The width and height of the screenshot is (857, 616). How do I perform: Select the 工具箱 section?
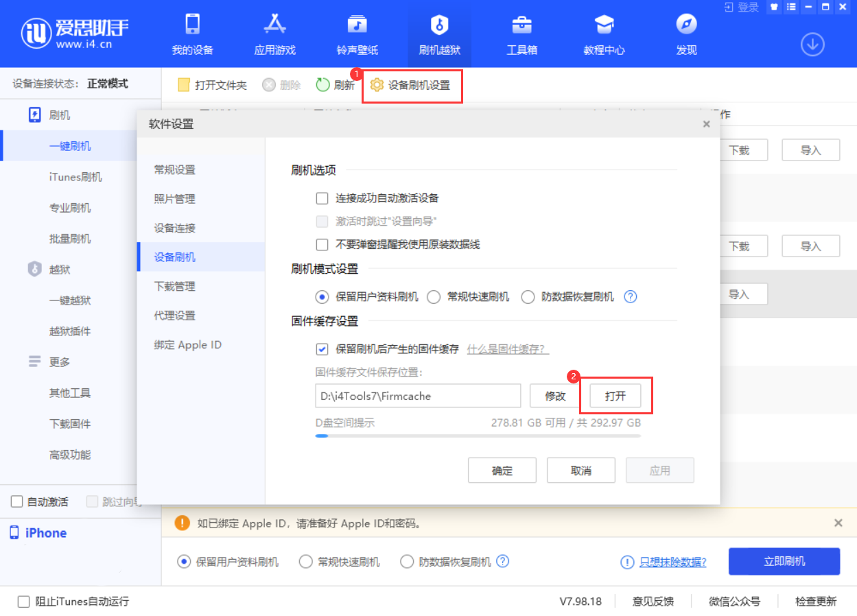(521, 33)
